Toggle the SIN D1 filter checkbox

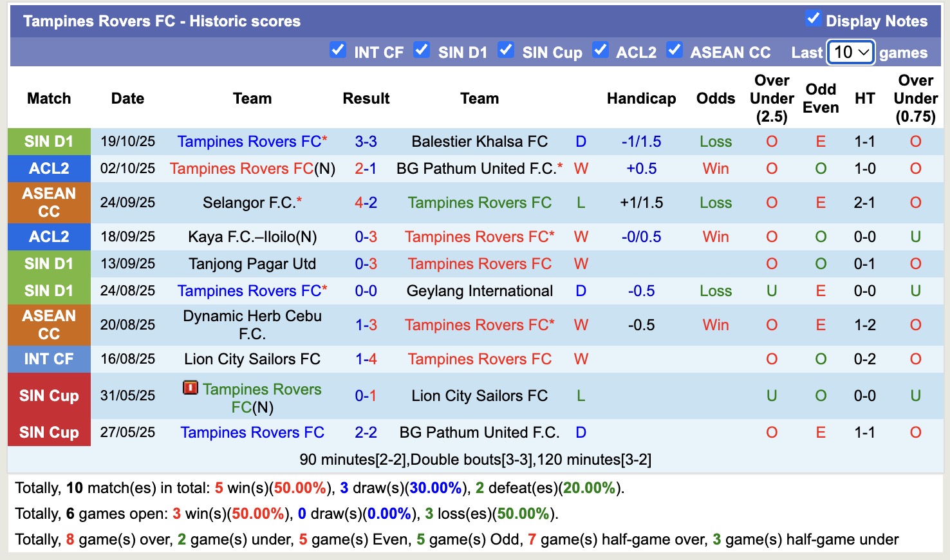pyautogui.click(x=422, y=50)
